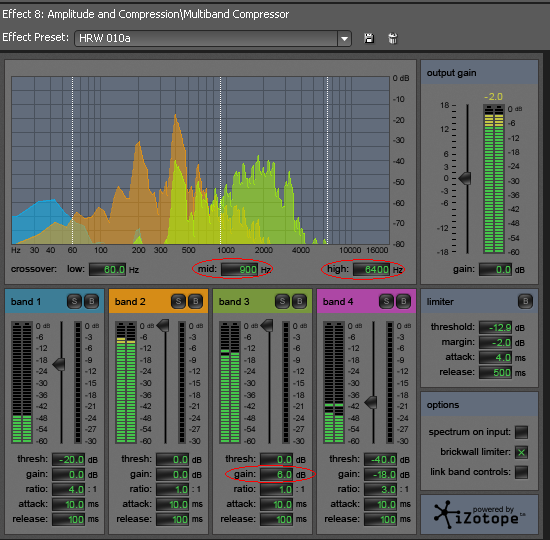
Task: Save the current effect preset
Action: 369,38
